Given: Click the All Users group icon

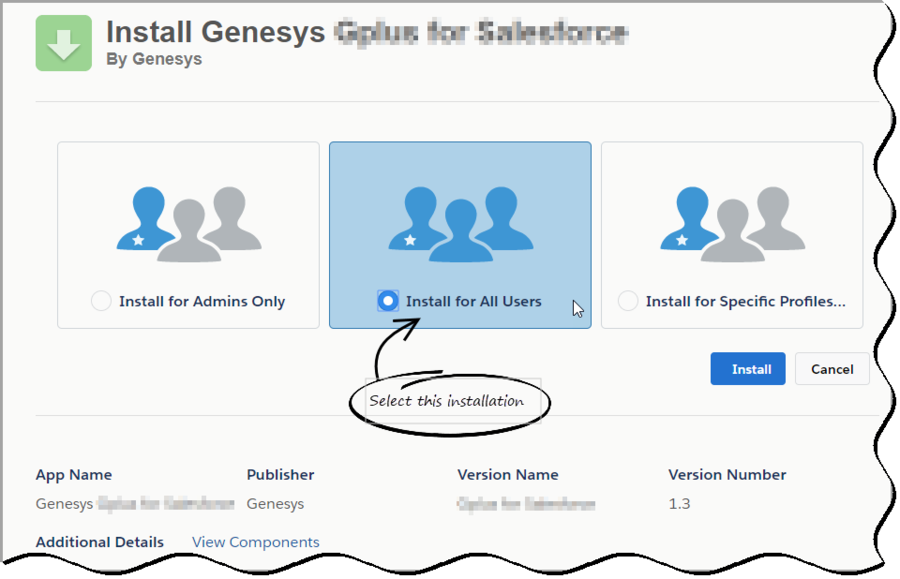Looking at the screenshot, I should 461,224.
